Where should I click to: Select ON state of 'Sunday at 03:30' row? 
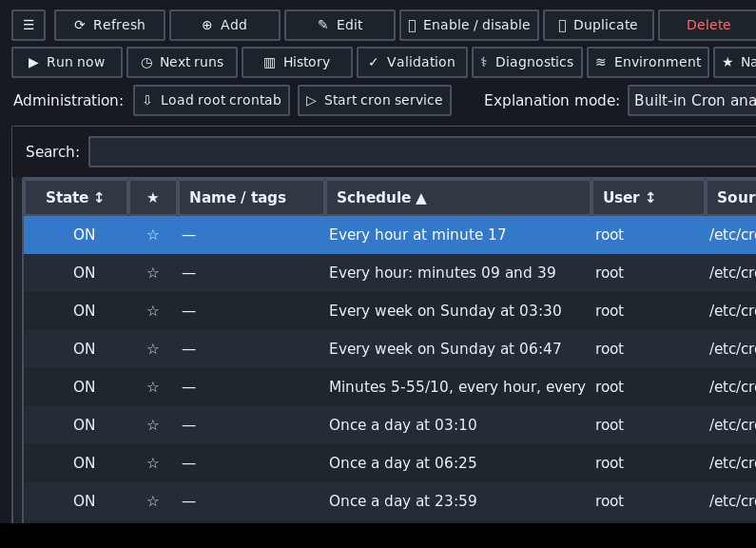click(84, 311)
